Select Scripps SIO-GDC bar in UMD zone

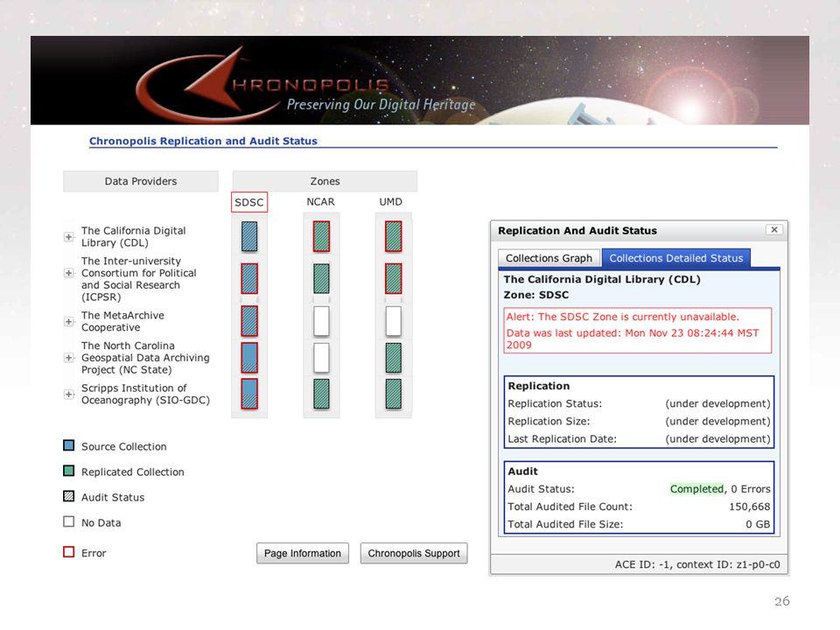point(393,394)
